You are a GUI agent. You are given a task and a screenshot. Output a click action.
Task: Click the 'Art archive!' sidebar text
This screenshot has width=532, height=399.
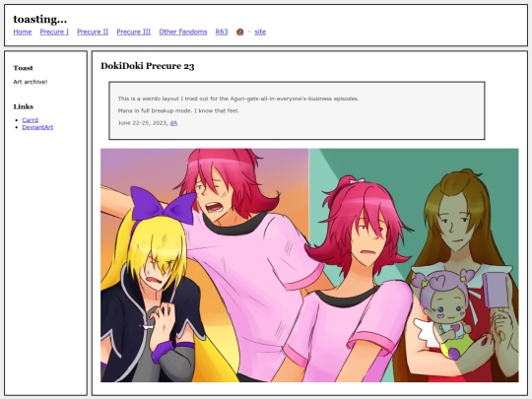pos(31,82)
